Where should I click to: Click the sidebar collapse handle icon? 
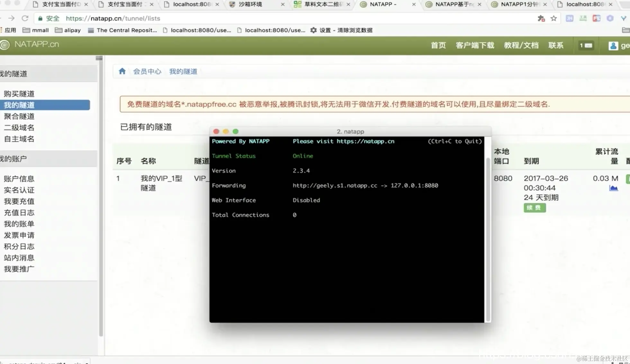click(x=99, y=58)
